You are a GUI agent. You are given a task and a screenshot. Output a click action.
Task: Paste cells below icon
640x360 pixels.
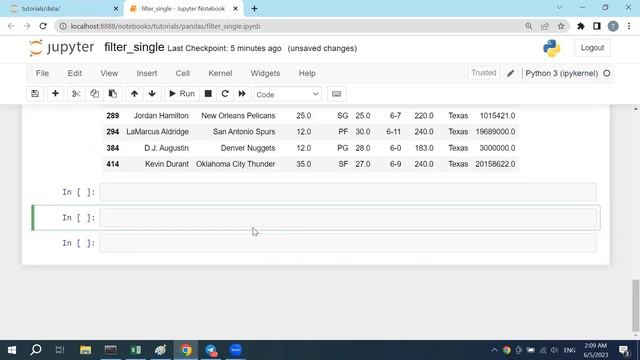(113, 94)
